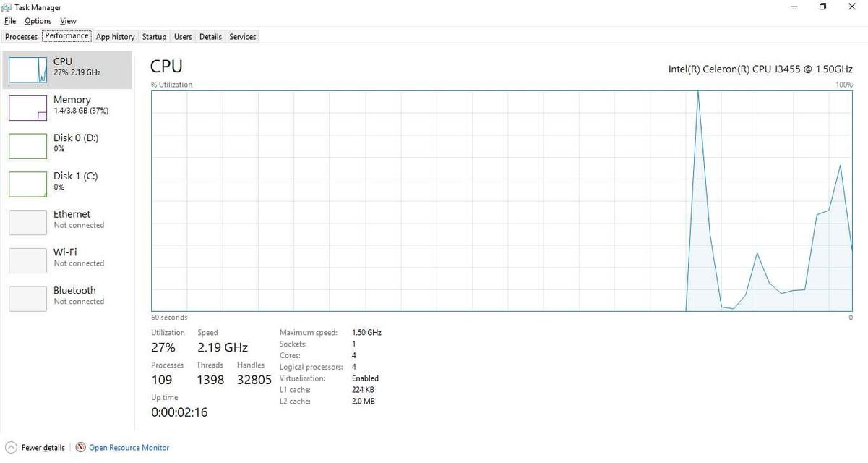Click the Memory usage text 1.4/3.8 GB (37%)
Viewport: 868px width, 463px height.
pyautogui.click(x=81, y=111)
